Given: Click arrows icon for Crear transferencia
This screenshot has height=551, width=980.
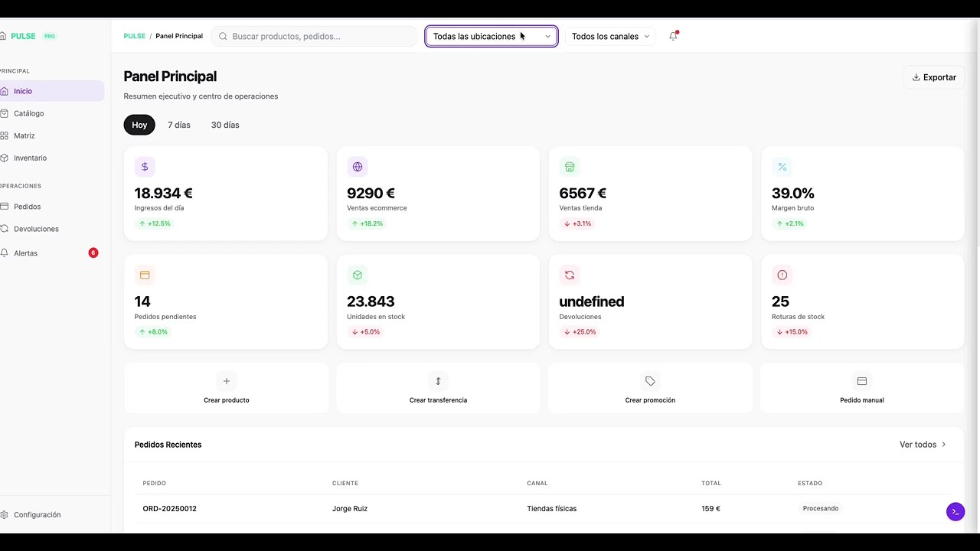Looking at the screenshot, I should [438, 381].
